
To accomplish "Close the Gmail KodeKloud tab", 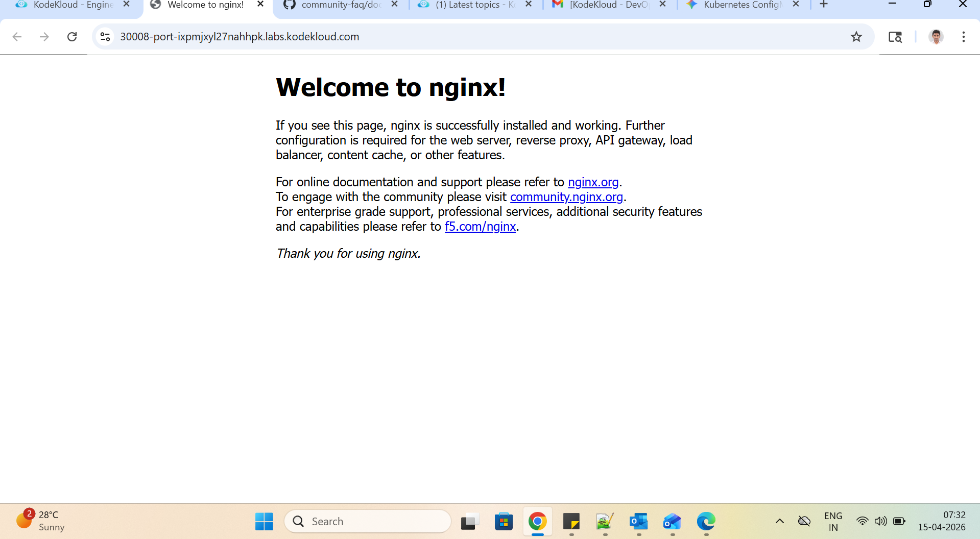I will (662, 4).
